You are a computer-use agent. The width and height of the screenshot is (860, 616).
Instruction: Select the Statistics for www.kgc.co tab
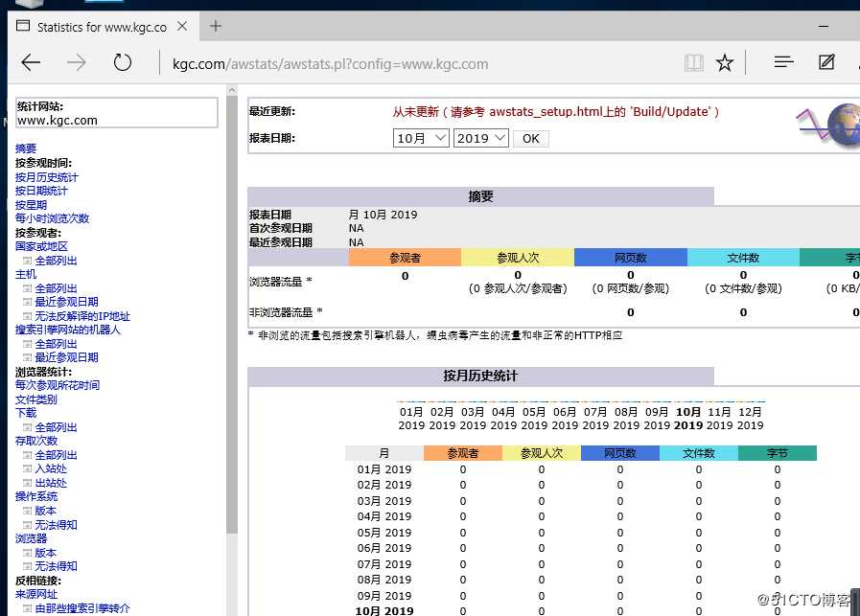102,27
